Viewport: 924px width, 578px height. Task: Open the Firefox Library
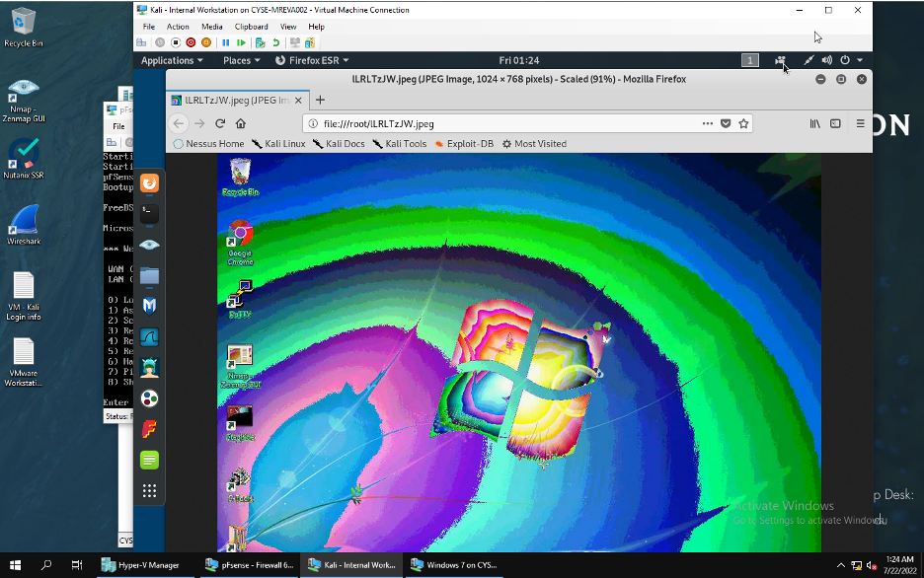tap(814, 123)
